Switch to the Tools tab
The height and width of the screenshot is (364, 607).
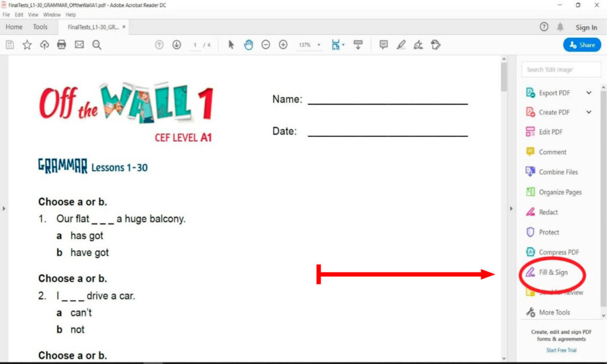click(40, 27)
